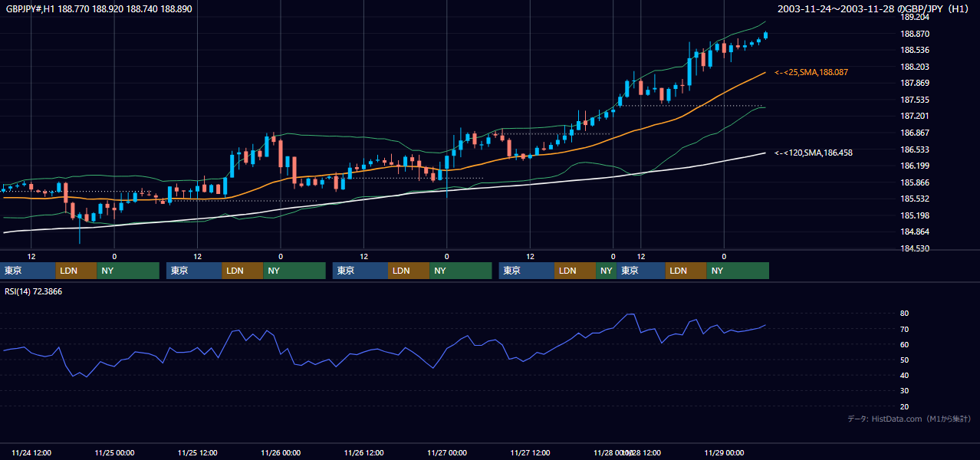Select the 25 SMA label reading 188.087
This screenshot has height=460, width=980.
pyautogui.click(x=811, y=72)
